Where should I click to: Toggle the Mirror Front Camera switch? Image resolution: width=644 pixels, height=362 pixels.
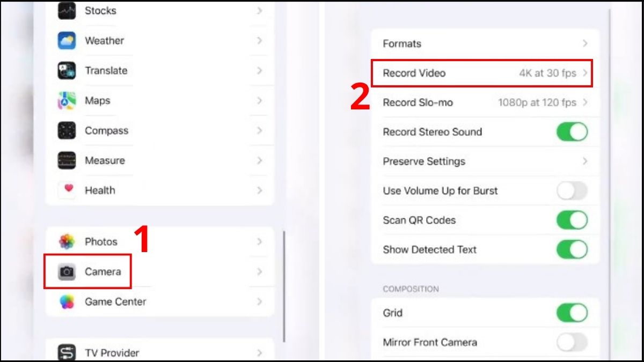[572, 342]
